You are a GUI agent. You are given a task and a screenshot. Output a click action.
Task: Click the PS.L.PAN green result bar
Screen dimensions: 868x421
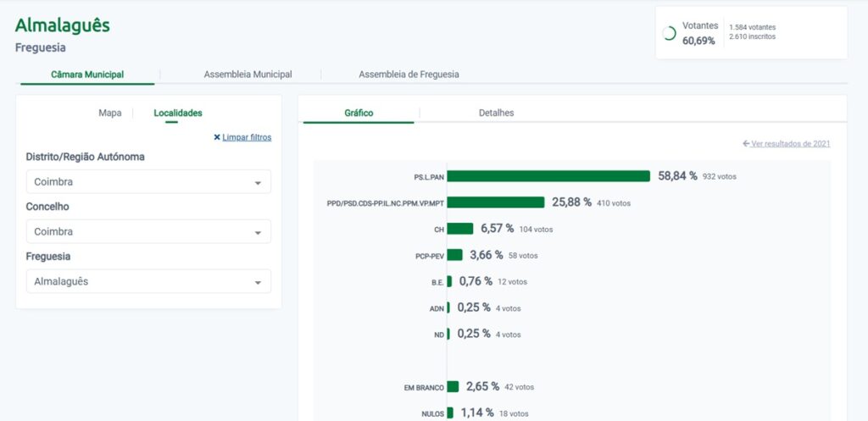click(548, 176)
